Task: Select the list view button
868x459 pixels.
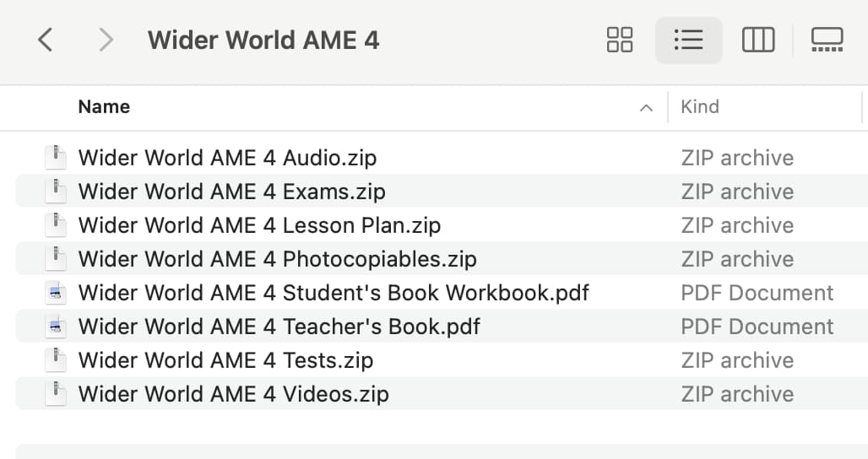Action: (689, 40)
